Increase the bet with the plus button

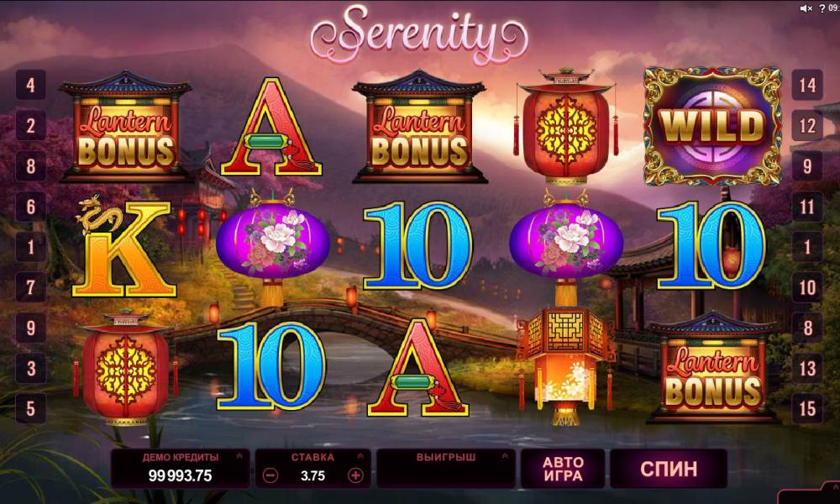coord(355,475)
